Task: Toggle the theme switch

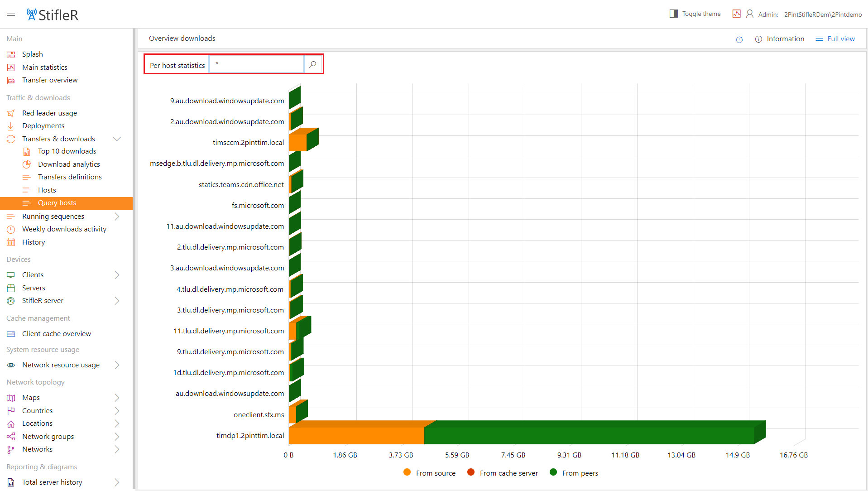Action: coord(674,14)
